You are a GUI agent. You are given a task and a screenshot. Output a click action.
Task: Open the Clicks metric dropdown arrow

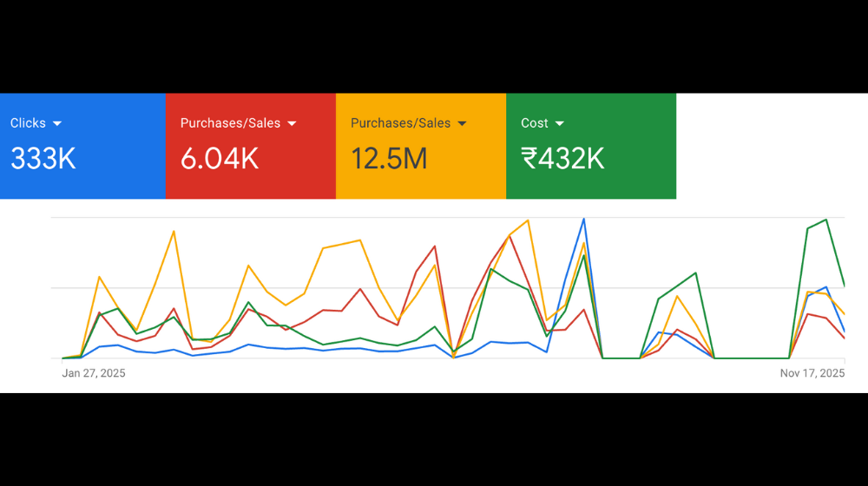pyautogui.click(x=57, y=124)
